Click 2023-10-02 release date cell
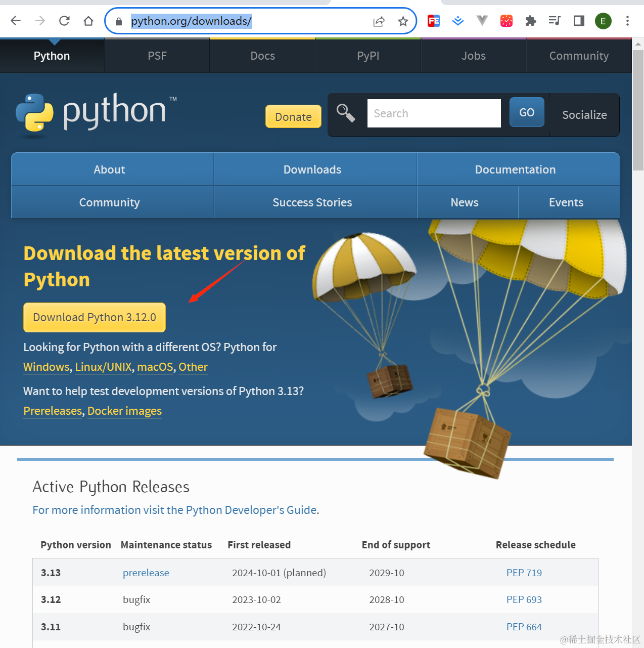 pos(256,599)
